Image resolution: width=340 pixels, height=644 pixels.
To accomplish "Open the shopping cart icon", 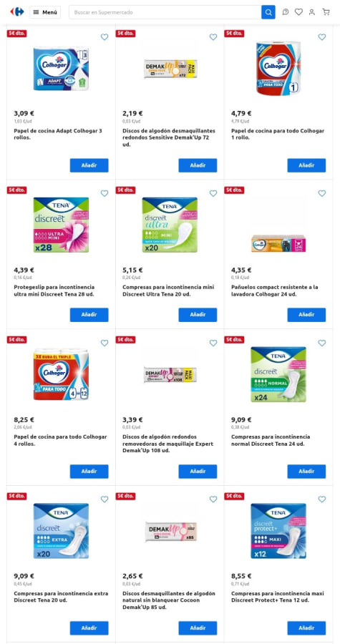I will (326, 12).
